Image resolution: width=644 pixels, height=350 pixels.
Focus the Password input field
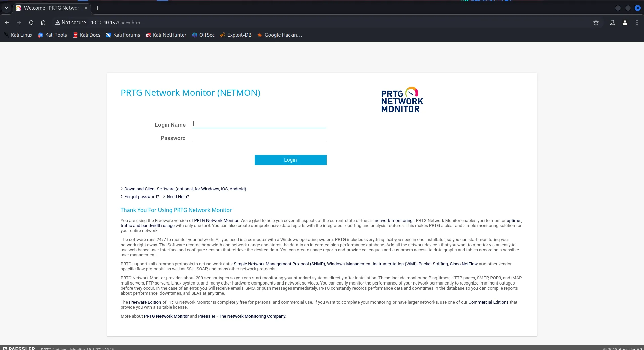260,137
